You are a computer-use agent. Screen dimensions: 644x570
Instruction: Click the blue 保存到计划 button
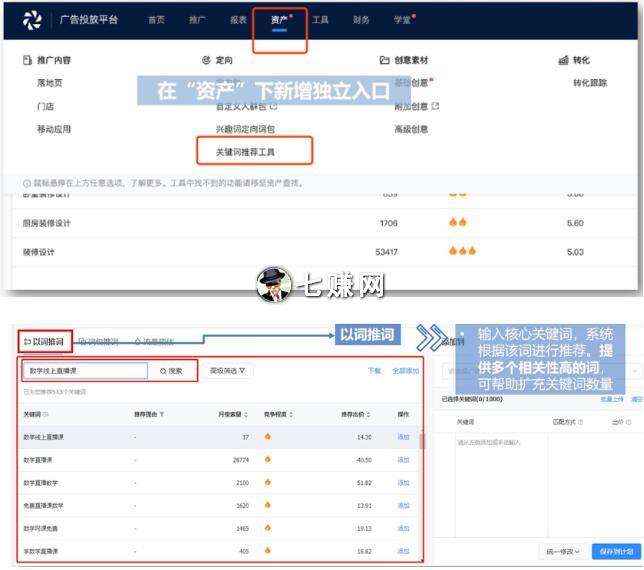(616, 552)
